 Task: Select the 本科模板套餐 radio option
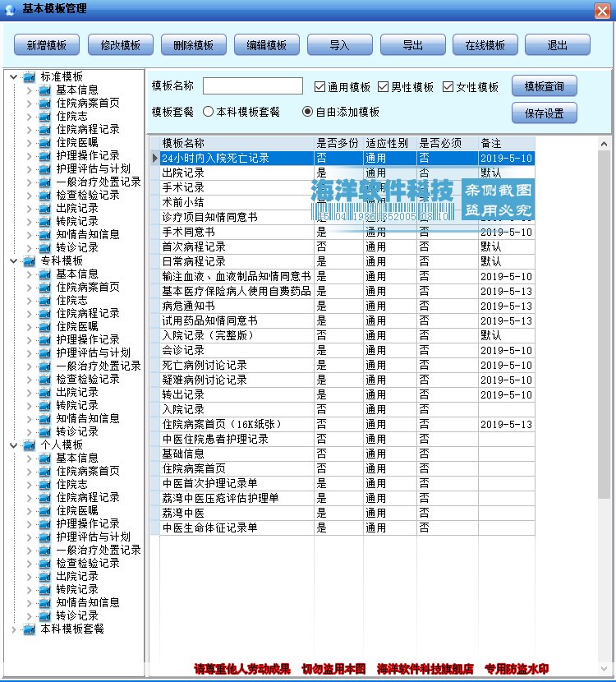point(209,112)
